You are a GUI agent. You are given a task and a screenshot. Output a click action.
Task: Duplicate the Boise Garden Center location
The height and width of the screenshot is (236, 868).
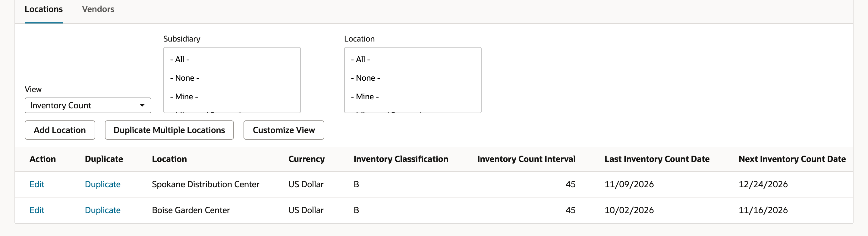tap(102, 210)
